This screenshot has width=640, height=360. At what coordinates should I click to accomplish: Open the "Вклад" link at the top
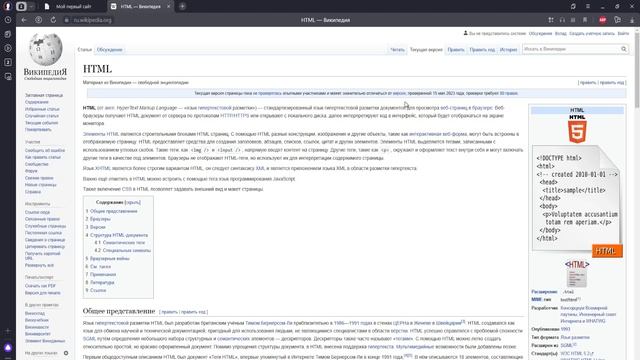point(561,33)
